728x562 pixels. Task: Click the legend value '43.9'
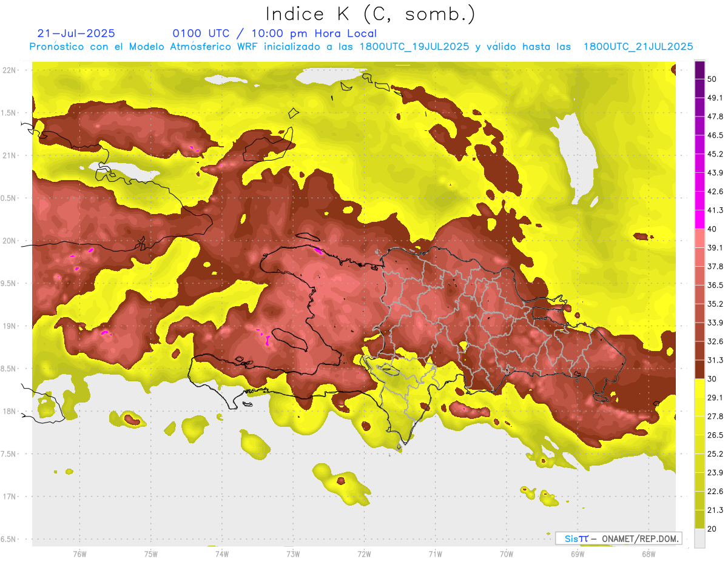click(x=715, y=173)
